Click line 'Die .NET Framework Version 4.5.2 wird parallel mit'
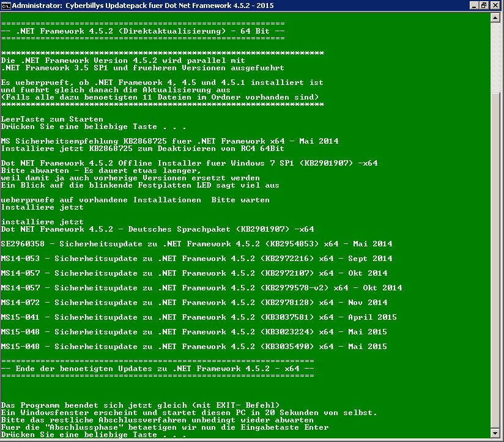This screenshot has height=442, width=504. 123,61
